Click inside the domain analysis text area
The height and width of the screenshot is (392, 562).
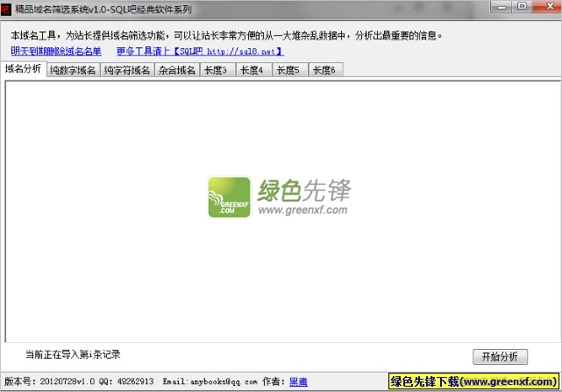point(283,211)
